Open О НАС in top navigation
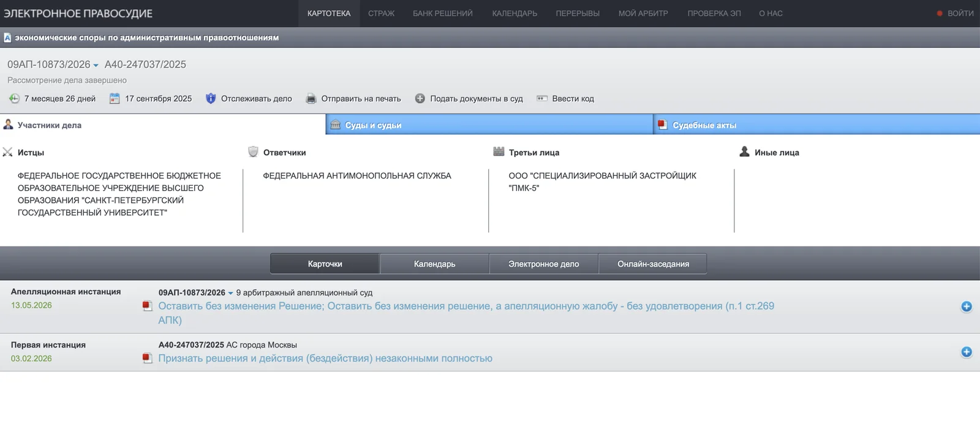This screenshot has width=980, height=431. 771,13
